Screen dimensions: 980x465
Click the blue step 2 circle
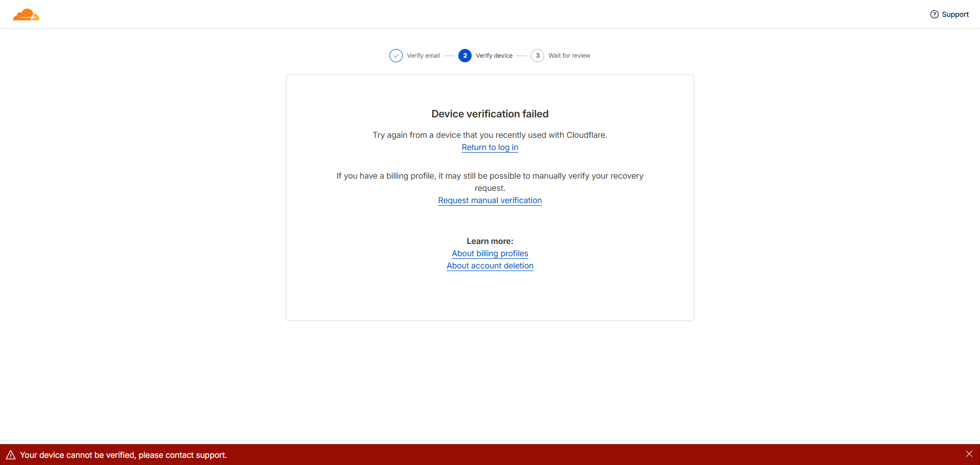click(464, 56)
